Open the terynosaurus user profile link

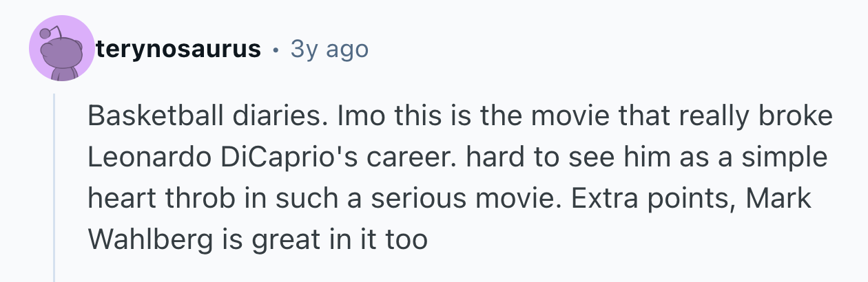pos(178,49)
